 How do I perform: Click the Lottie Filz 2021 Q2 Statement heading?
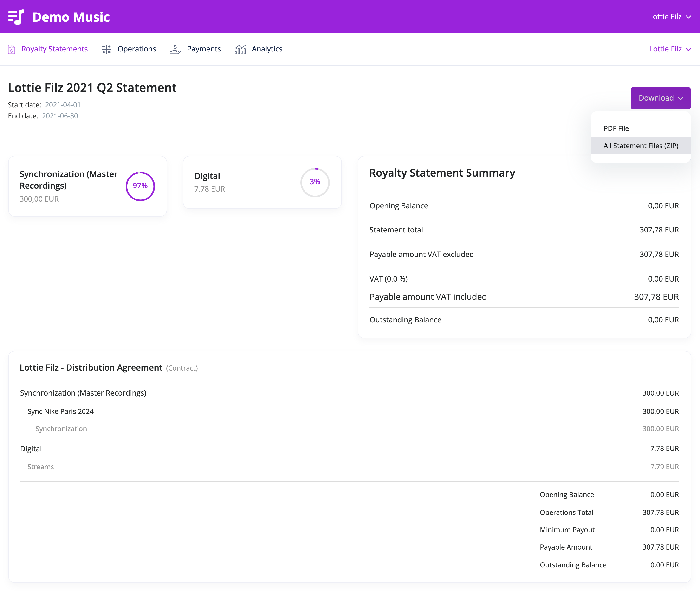pyautogui.click(x=92, y=88)
